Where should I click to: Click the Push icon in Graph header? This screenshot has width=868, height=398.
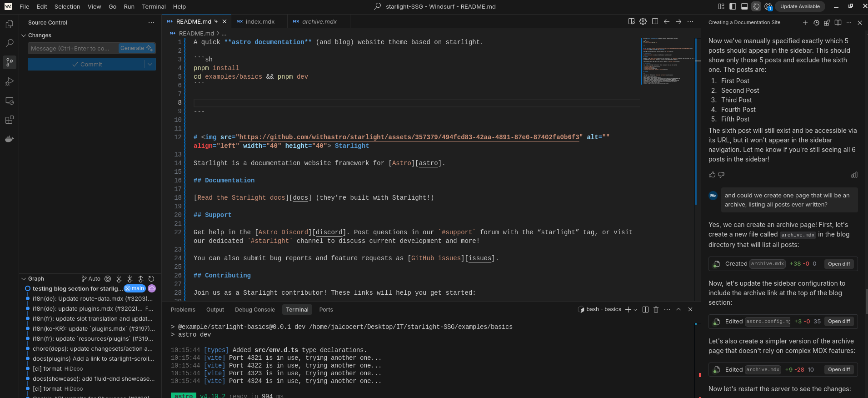pyautogui.click(x=140, y=279)
